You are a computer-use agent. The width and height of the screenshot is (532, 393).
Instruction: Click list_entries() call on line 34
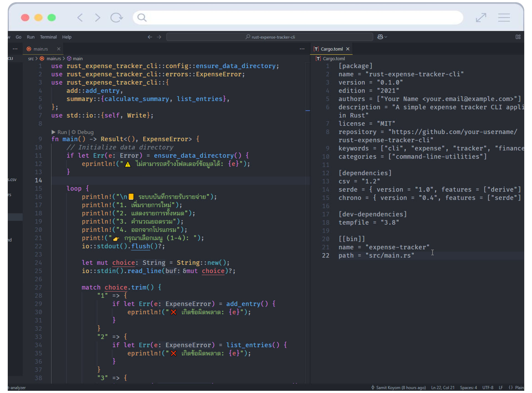coord(253,345)
